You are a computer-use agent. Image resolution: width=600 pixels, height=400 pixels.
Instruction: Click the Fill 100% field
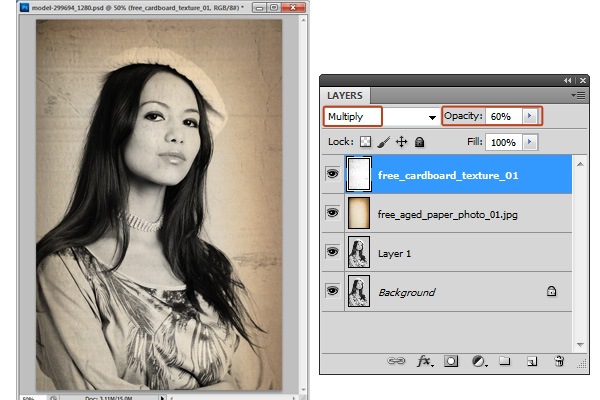(504, 142)
